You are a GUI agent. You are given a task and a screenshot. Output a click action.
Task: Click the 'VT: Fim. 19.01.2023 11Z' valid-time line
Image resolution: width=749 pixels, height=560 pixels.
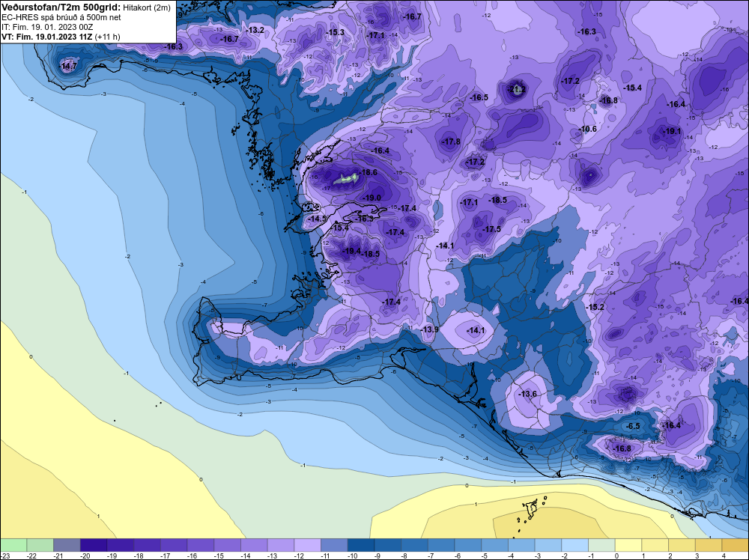pyautogui.click(x=46, y=37)
